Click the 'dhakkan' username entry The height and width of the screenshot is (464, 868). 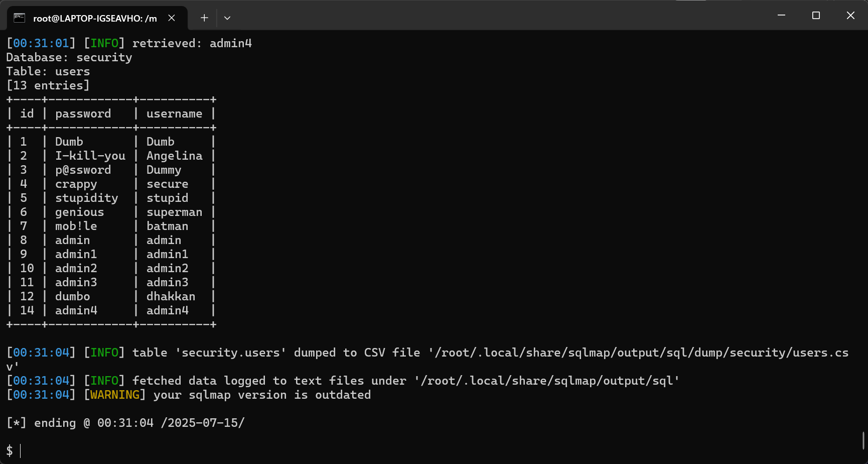(171, 296)
